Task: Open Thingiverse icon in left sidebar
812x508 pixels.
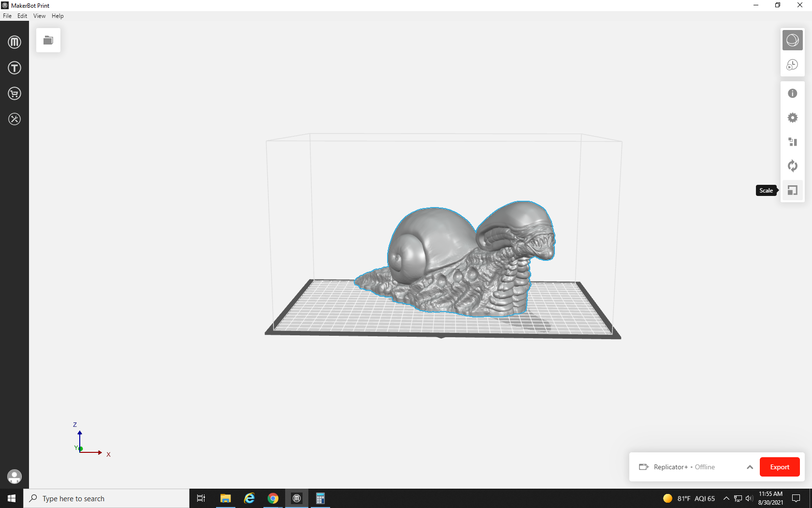Action: coord(14,68)
